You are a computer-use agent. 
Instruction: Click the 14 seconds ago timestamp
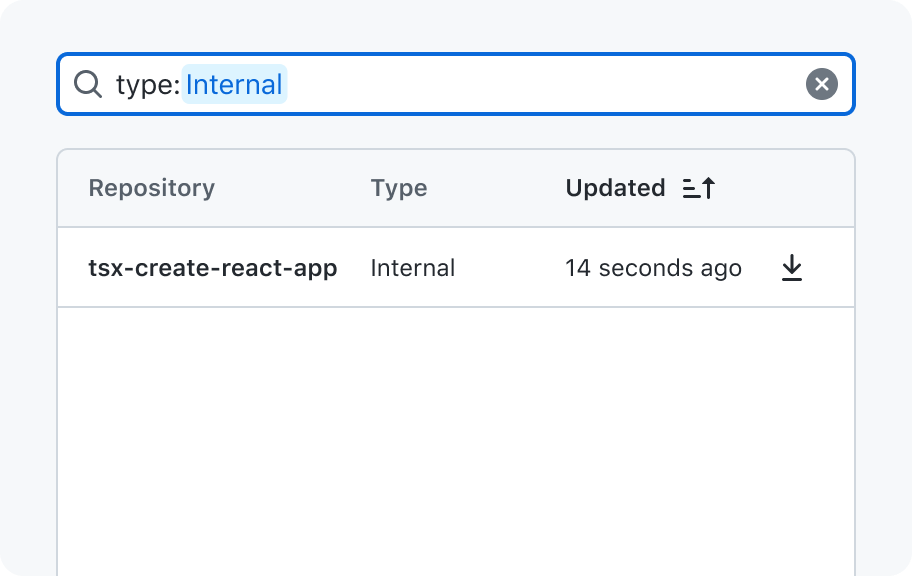654,268
